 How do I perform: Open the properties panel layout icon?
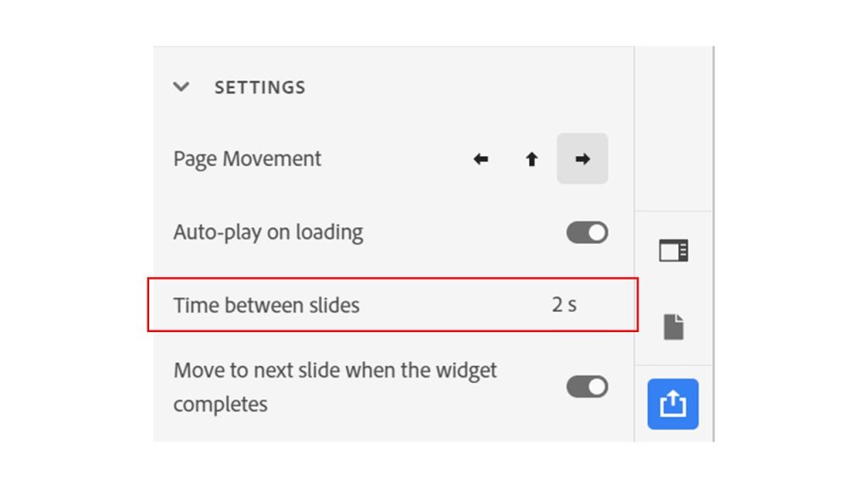(673, 251)
